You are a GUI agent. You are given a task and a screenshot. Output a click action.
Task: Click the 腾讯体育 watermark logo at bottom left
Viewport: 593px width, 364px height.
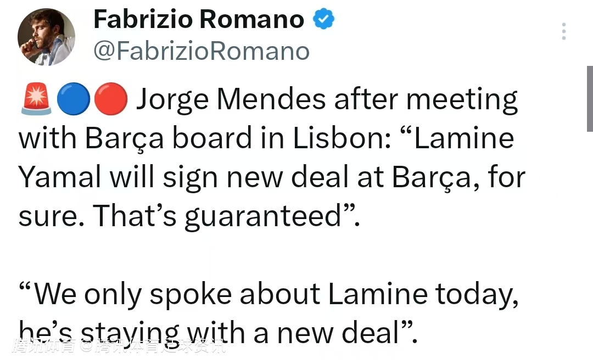pos(45,346)
